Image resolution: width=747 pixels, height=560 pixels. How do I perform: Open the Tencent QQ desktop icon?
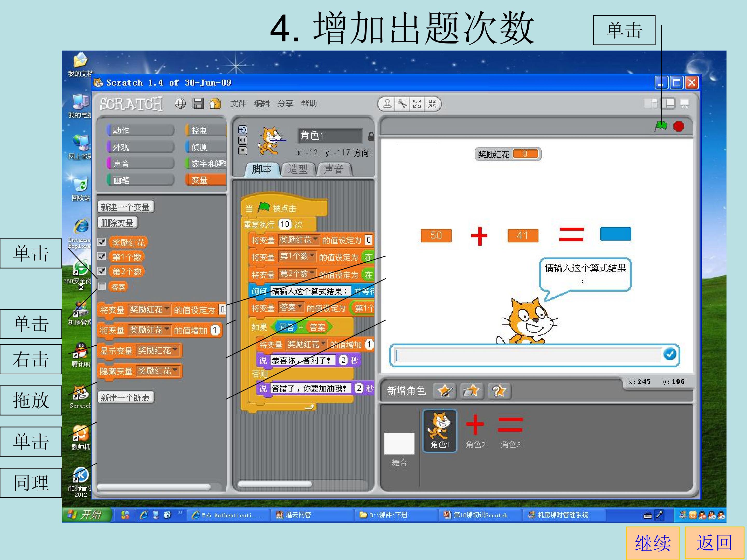click(80, 354)
